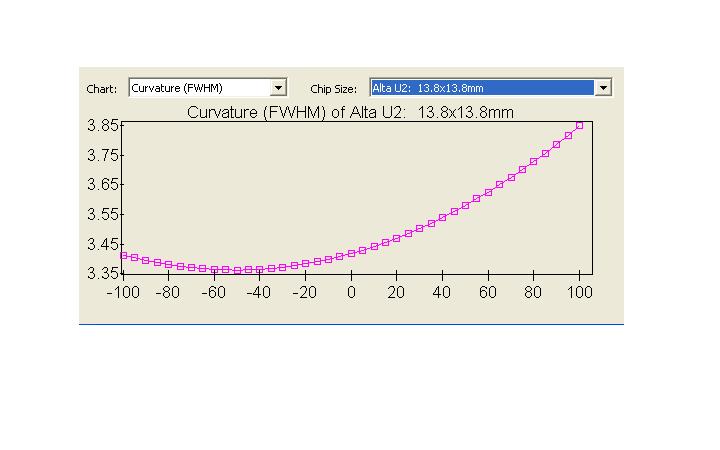The width and height of the screenshot is (720, 450).
Task: Click the 3.45 y-axis label
Action: pyautogui.click(x=103, y=244)
